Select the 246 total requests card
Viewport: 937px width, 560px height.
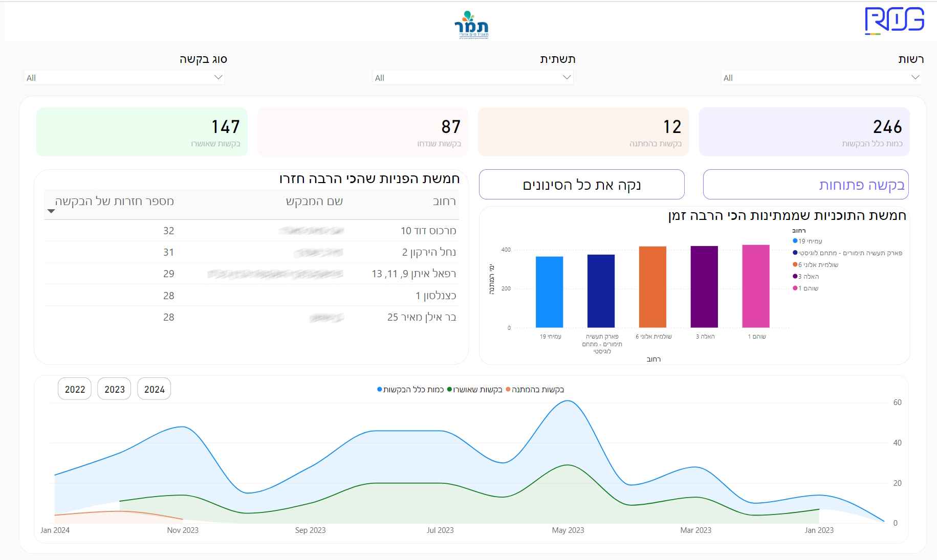804,132
